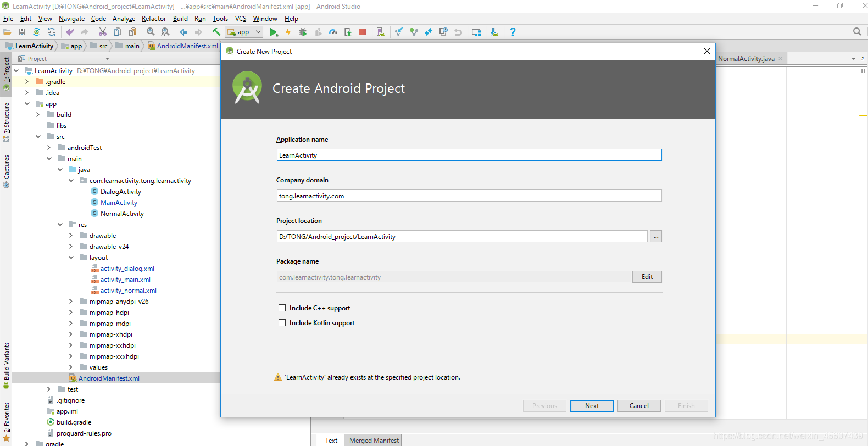Expand the mipmap-hdpi folder
This screenshot has width=868, height=446.
click(71, 313)
